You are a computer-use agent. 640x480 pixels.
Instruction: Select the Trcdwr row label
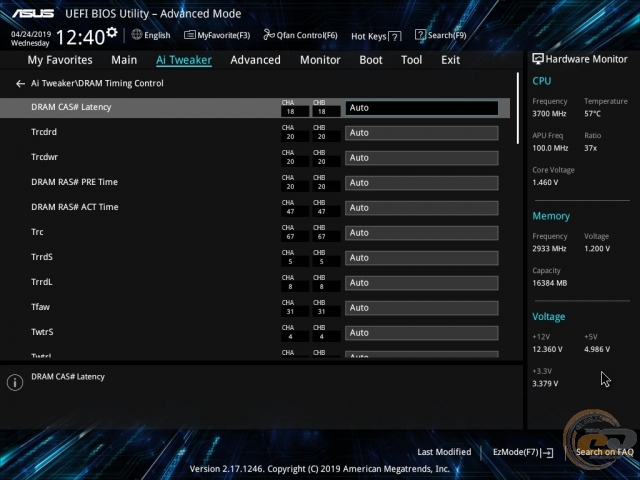[x=44, y=157]
